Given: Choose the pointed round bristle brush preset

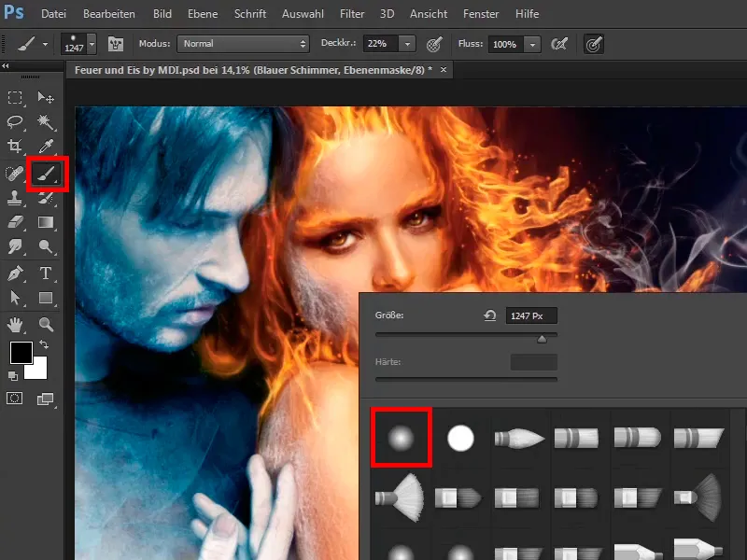Looking at the screenshot, I should 520,438.
